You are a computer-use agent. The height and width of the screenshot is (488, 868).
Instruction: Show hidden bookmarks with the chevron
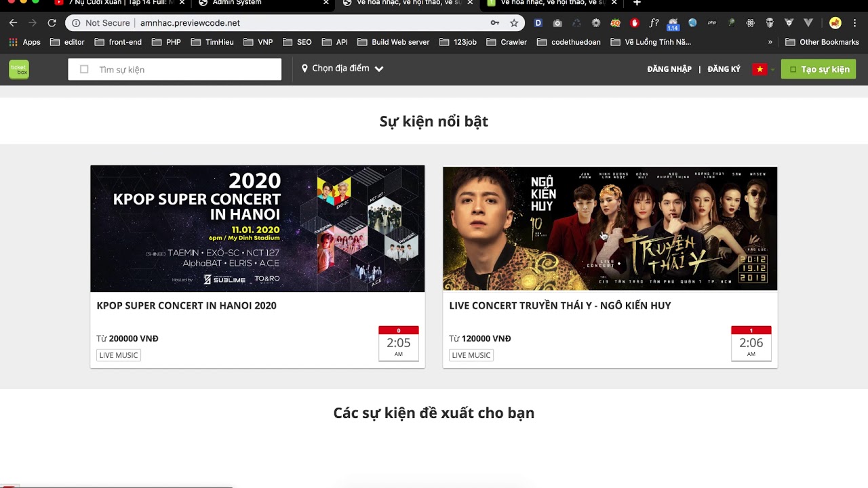tap(770, 42)
